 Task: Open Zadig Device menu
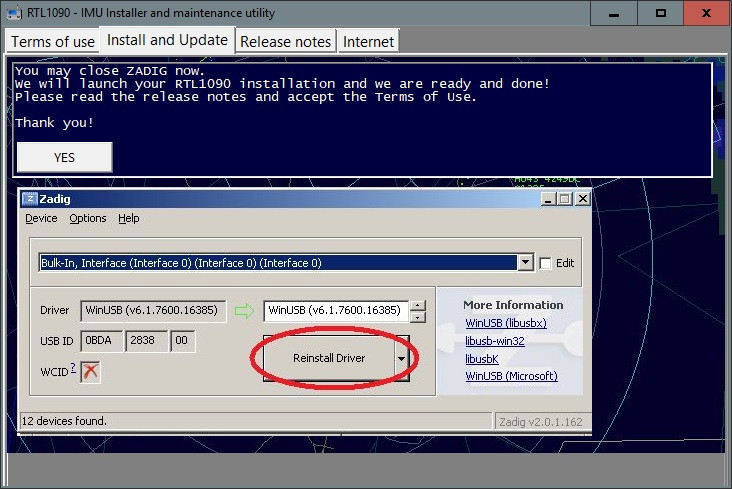tap(41, 218)
